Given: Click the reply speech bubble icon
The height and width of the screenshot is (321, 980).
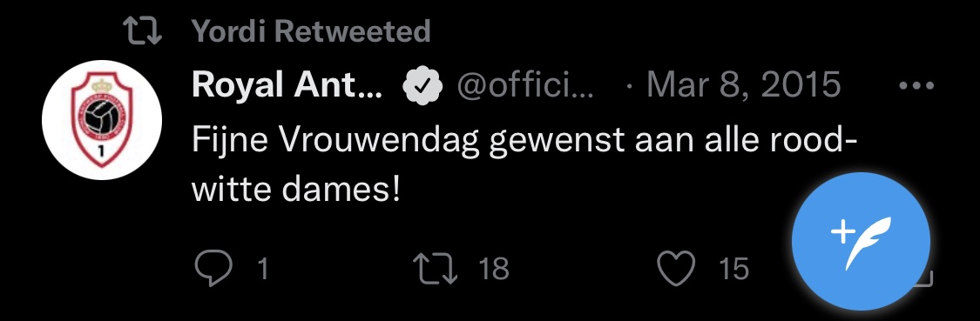Looking at the screenshot, I should click(x=213, y=269).
